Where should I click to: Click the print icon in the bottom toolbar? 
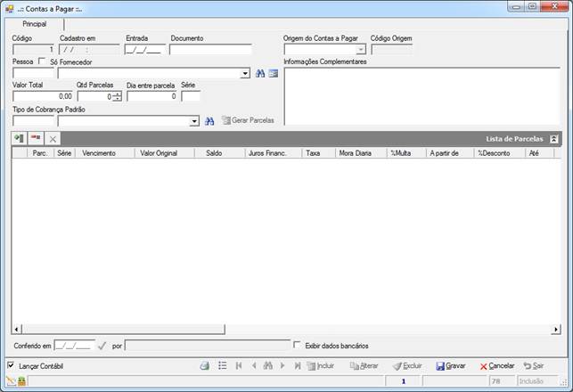[x=205, y=365]
